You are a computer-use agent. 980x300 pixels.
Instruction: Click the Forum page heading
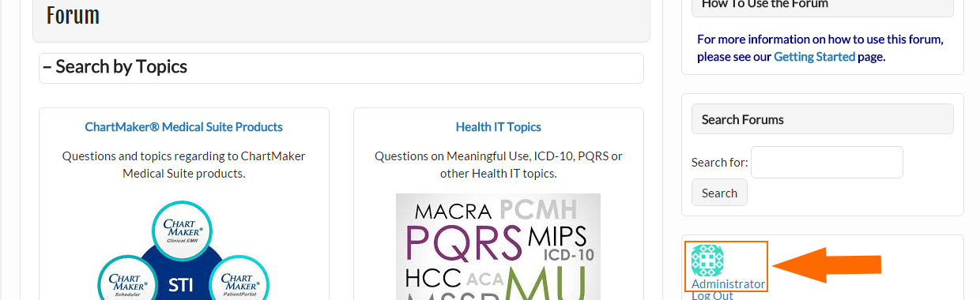click(73, 15)
